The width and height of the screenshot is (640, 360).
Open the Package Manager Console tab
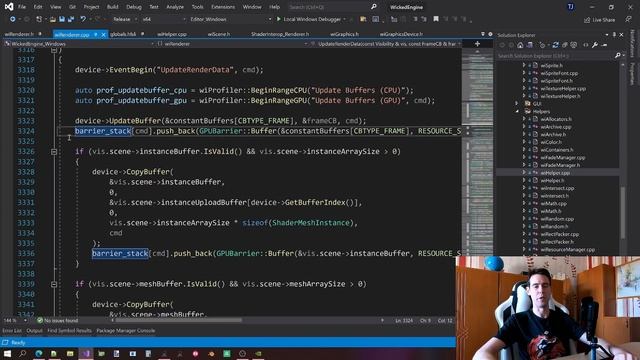click(126, 331)
